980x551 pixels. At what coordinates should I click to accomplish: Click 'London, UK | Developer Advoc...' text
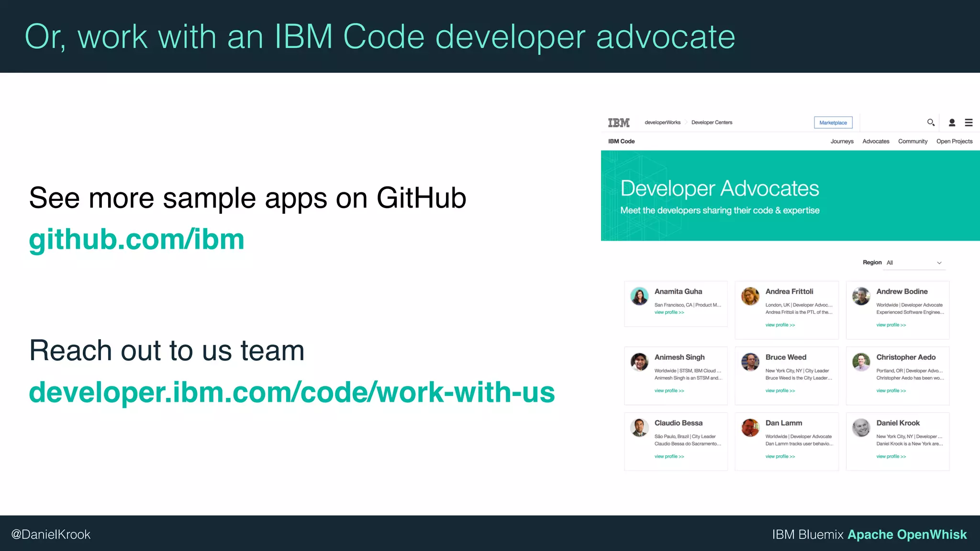[x=799, y=305]
